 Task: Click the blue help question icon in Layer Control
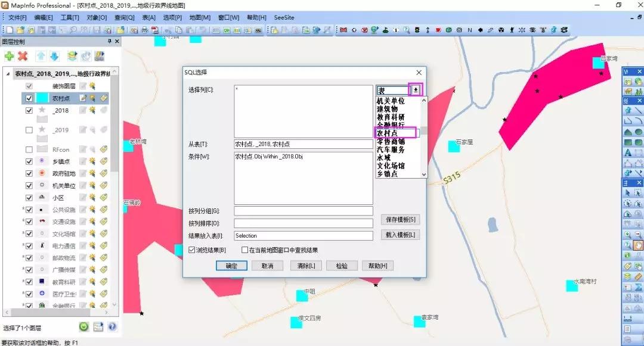(x=112, y=327)
